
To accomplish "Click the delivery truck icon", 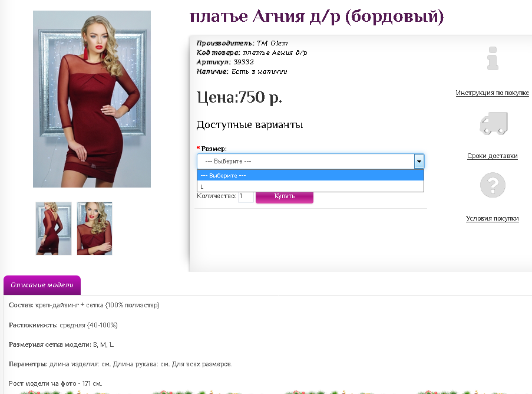I will 493,124.
